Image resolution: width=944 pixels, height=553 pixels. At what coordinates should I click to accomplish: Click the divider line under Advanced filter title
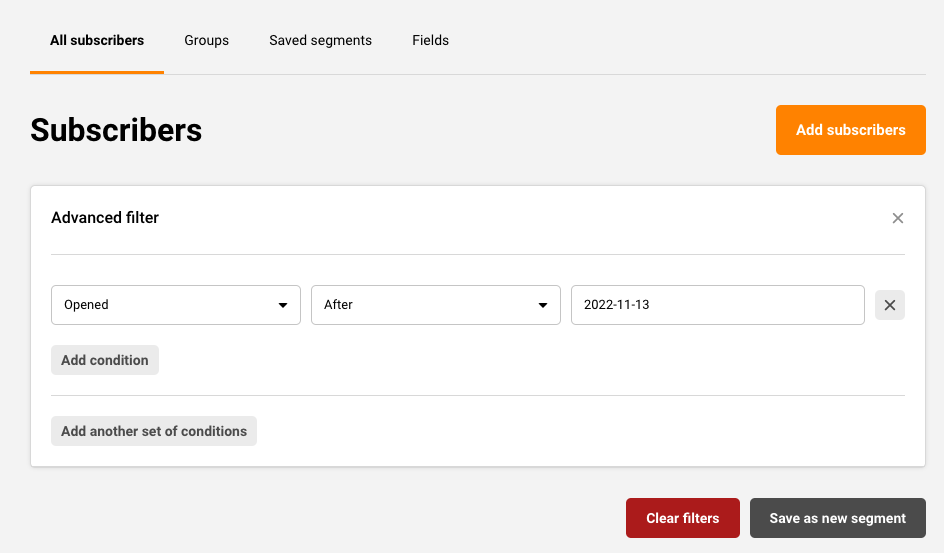478,254
